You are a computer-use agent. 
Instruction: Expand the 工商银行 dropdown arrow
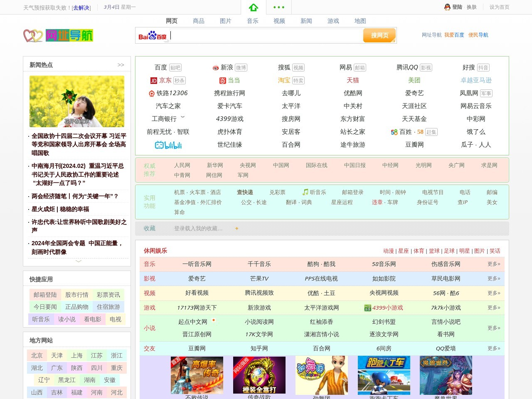tap(183, 117)
